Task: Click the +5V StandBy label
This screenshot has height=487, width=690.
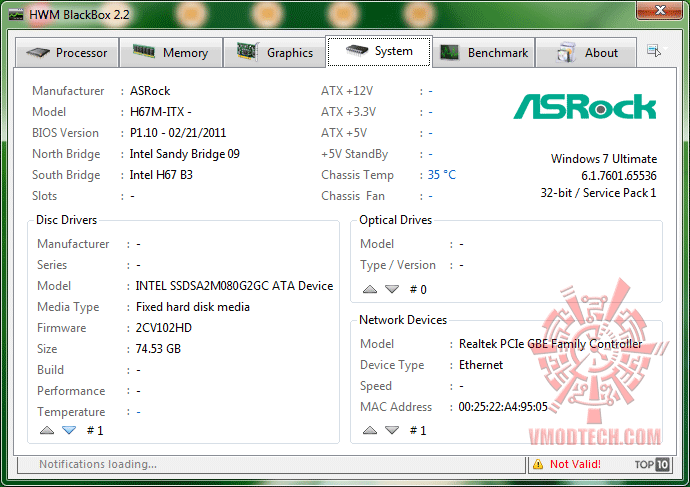Action: click(x=355, y=154)
